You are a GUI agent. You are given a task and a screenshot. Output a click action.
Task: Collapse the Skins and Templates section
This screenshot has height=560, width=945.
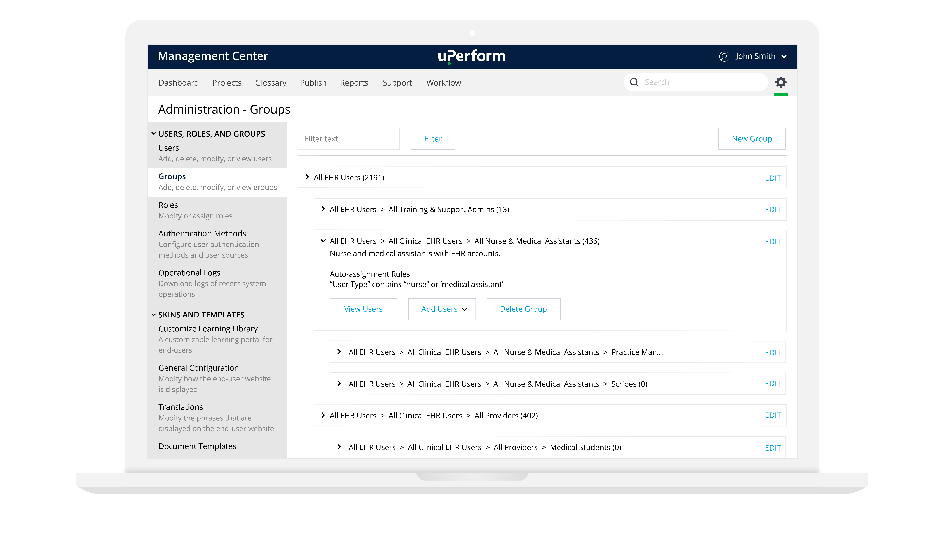[154, 315]
